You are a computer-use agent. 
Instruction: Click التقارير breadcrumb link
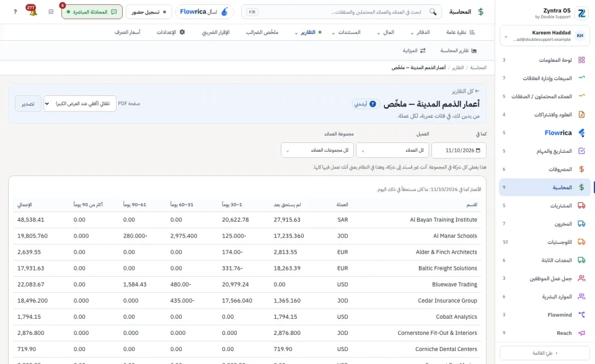457,67
